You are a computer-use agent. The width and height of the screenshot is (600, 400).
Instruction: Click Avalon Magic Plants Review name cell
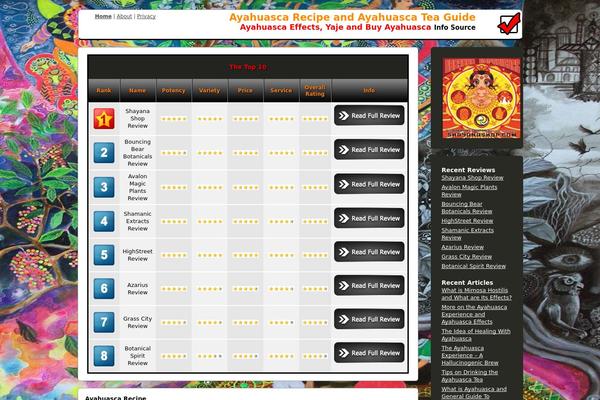point(137,187)
